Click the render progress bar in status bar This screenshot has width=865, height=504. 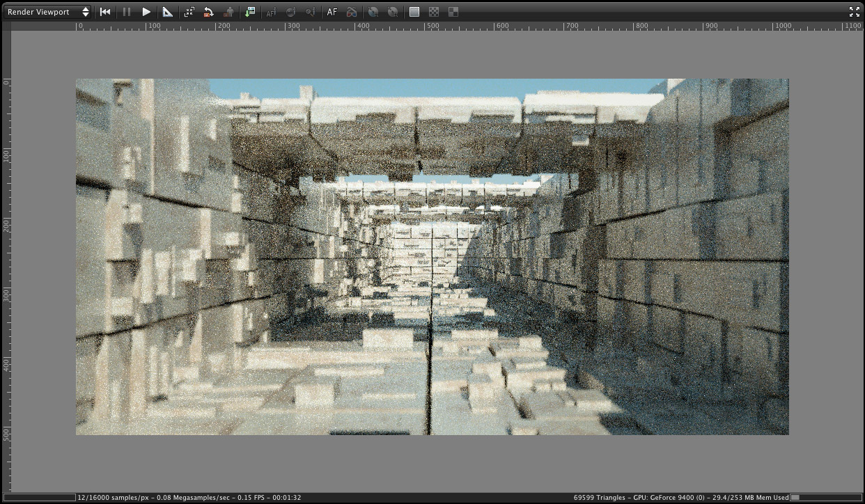coord(38,497)
